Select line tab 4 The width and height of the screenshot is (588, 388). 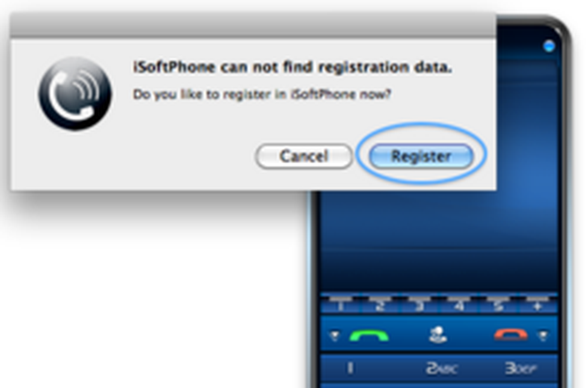[x=459, y=306]
